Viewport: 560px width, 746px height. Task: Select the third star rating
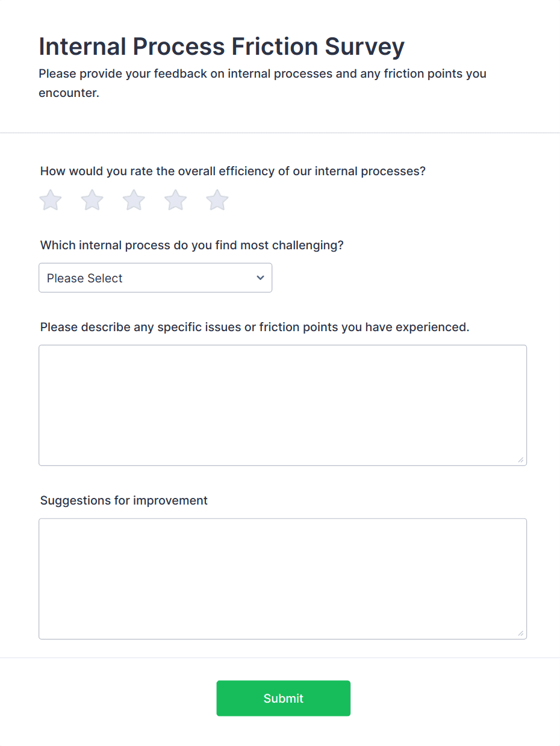pyautogui.click(x=134, y=200)
